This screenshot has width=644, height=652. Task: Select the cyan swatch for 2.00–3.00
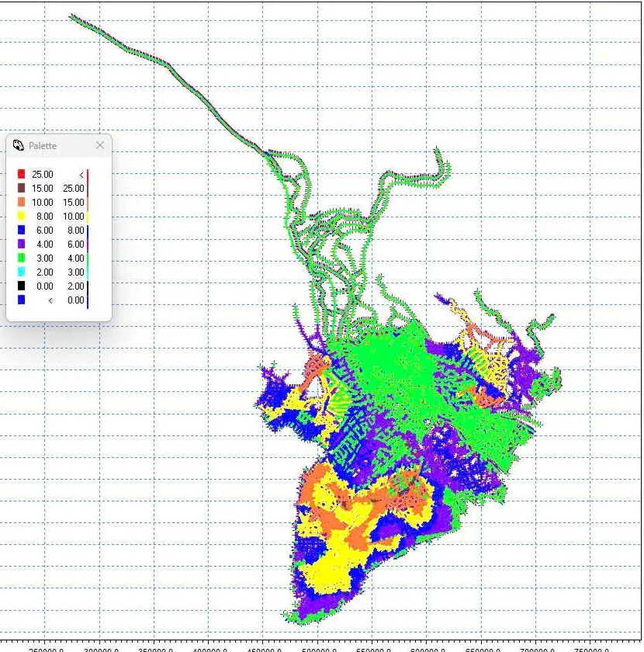click(21, 272)
